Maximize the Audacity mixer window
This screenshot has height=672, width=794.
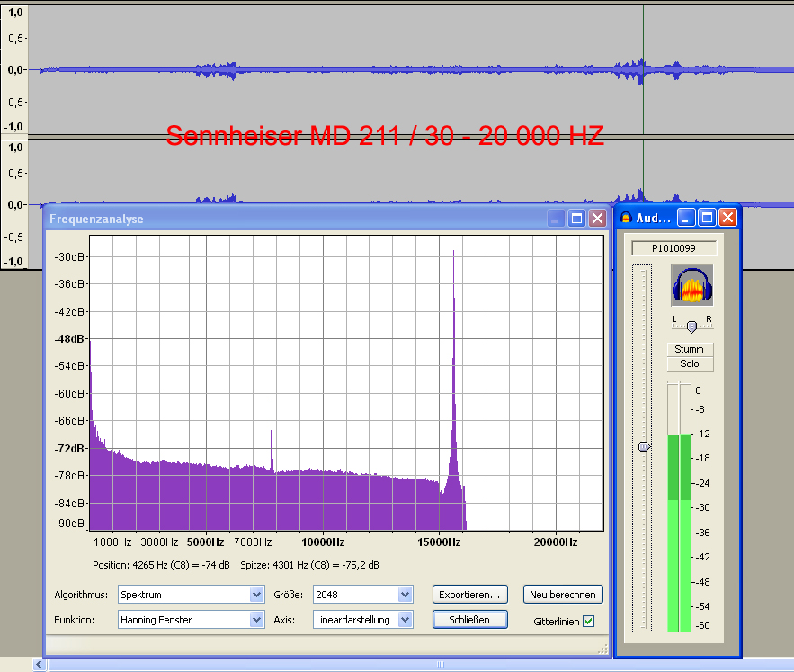pos(708,218)
